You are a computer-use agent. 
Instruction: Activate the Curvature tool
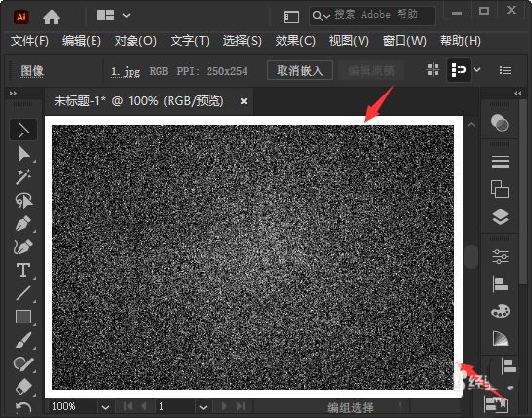click(23, 247)
